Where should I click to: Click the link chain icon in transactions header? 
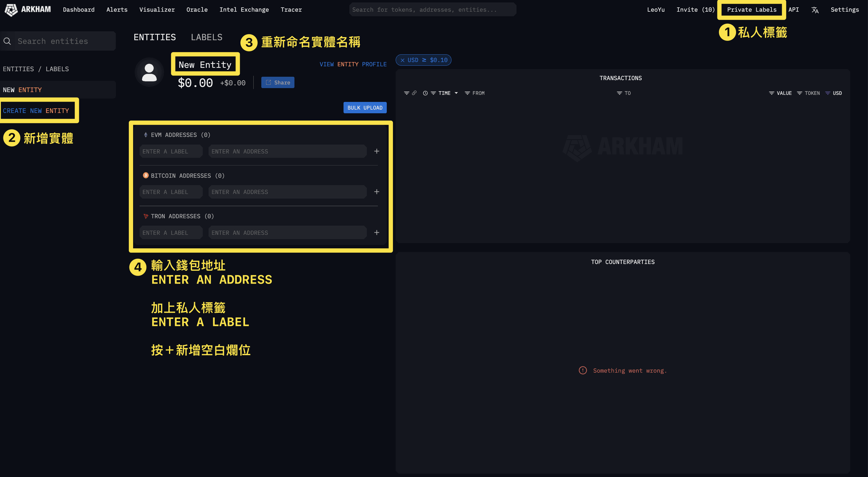click(x=414, y=93)
